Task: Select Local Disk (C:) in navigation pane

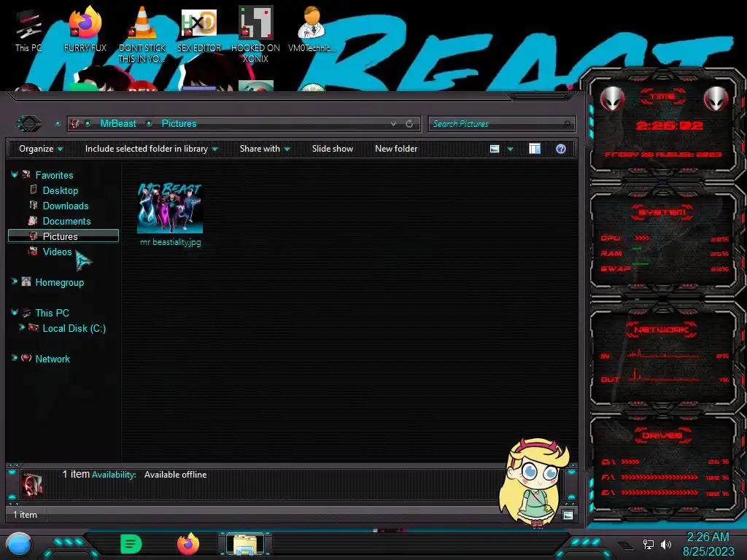Action: tap(74, 328)
